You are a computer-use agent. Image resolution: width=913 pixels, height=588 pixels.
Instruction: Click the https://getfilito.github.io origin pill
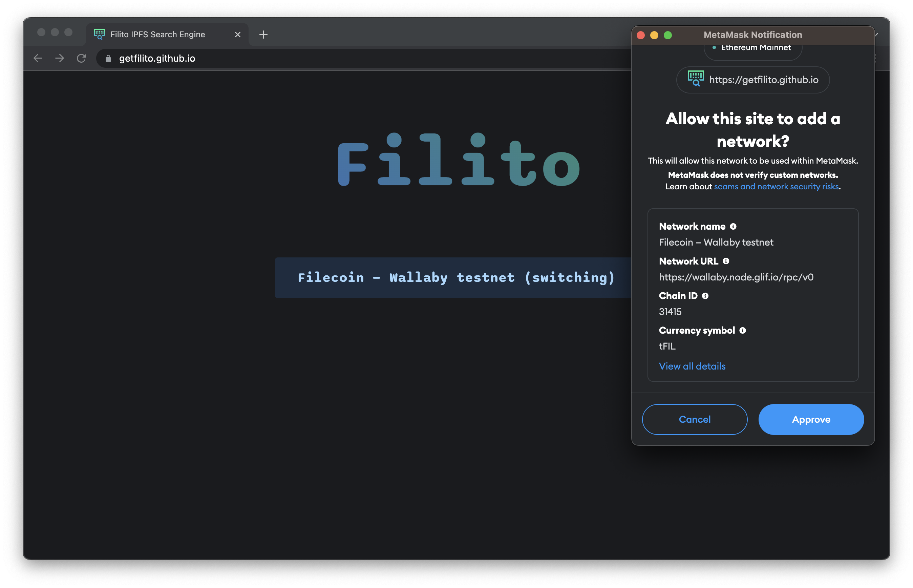tap(753, 79)
